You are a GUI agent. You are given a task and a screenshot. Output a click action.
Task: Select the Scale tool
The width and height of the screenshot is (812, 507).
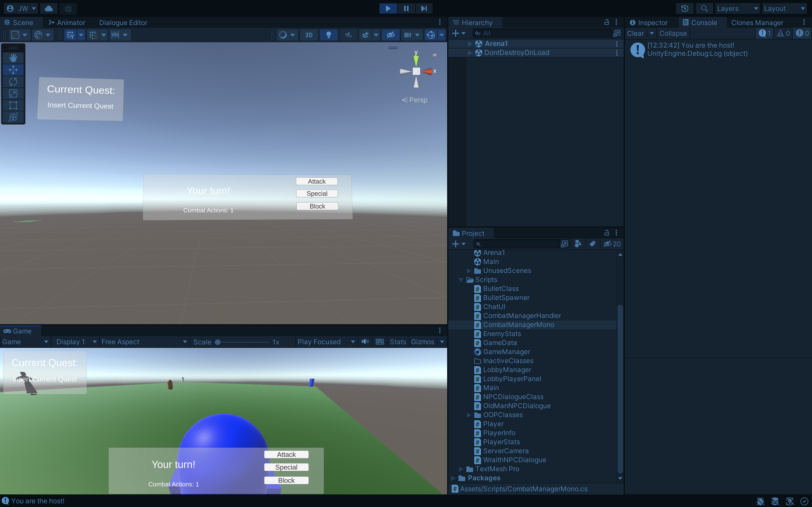coord(13,94)
